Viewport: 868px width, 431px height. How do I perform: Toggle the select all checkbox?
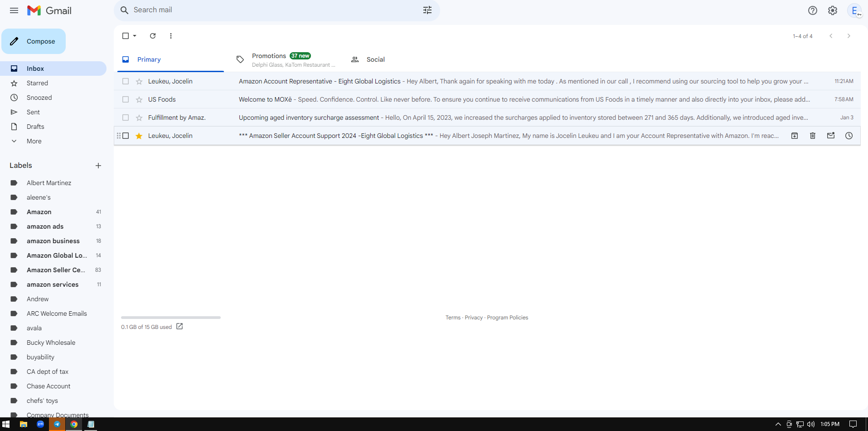pos(126,36)
